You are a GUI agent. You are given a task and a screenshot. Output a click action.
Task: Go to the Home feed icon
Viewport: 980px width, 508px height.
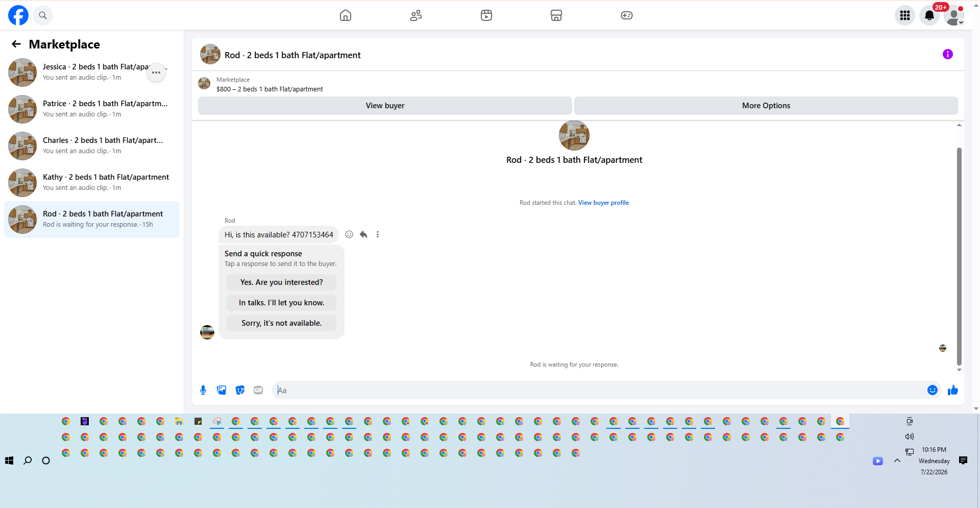coord(346,15)
